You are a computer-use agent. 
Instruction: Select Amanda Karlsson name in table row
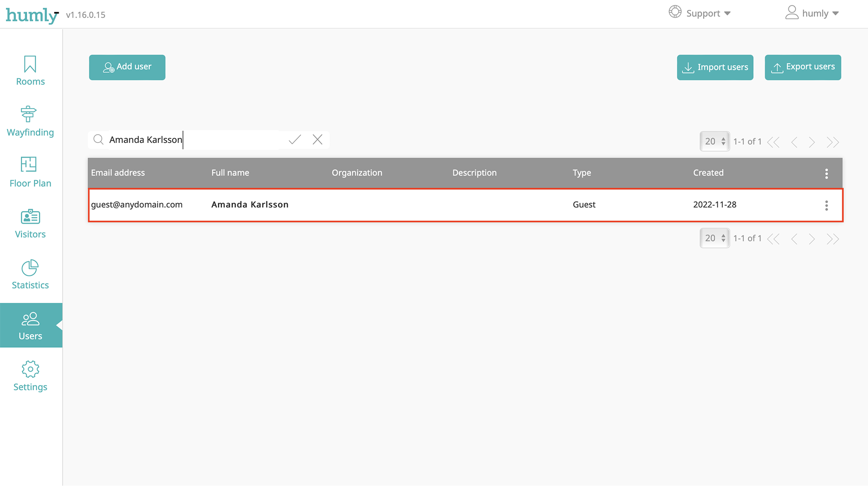pos(250,204)
